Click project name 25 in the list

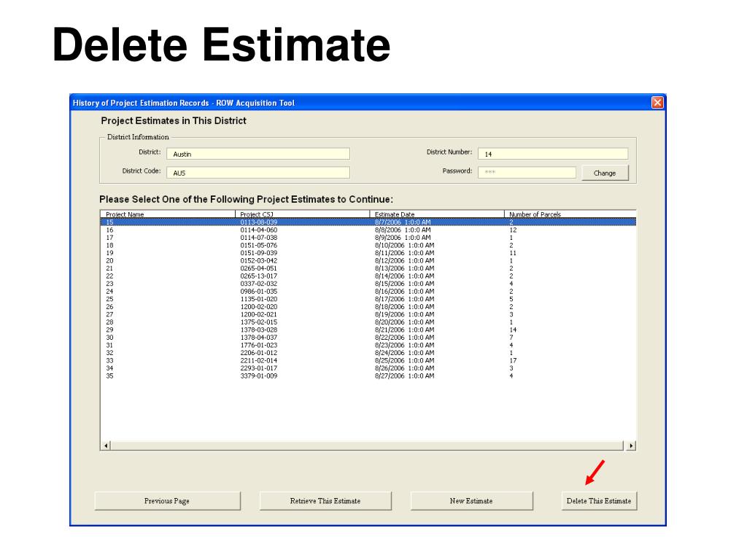tap(109, 299)
